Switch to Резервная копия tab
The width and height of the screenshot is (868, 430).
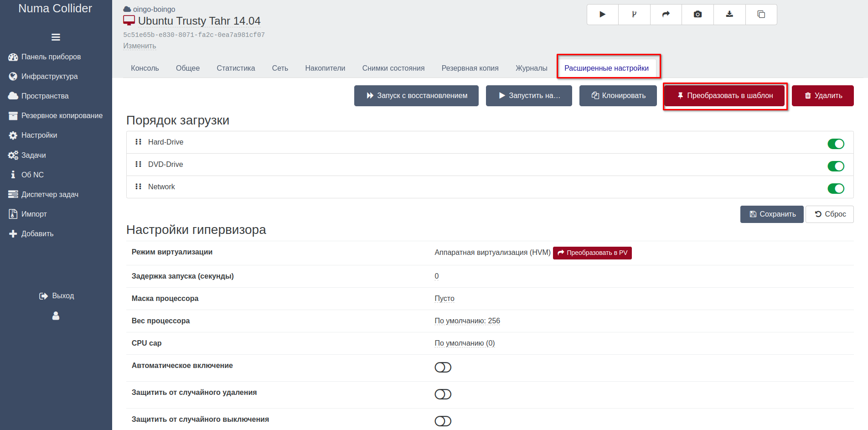point(470,68)
